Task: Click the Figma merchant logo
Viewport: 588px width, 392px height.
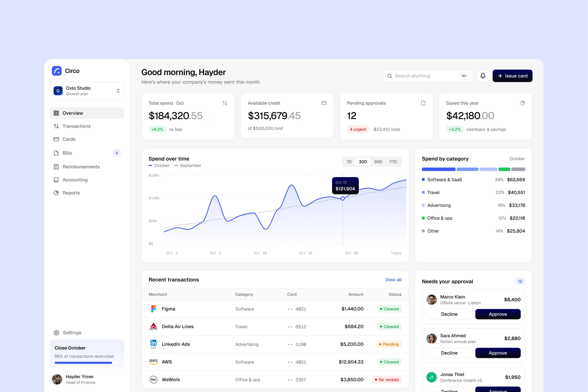Action: tap(153, 309)
